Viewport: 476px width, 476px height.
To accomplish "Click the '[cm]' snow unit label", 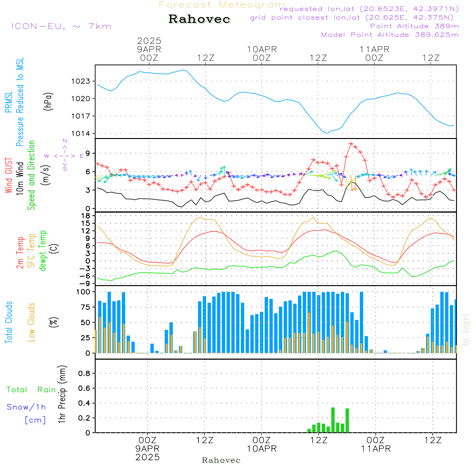I will click(x=35, y=420).
